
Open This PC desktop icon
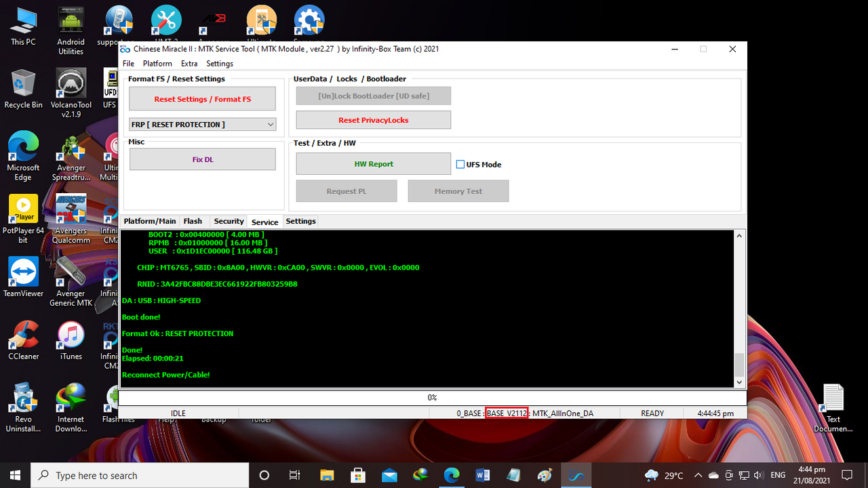tap(23, 27)
